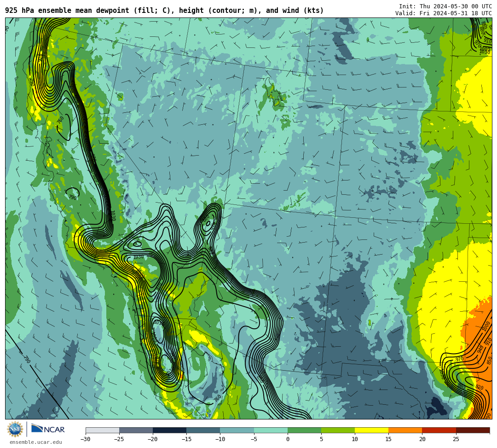This screenshot has width=497, height=448.
Task: Click the 20 to 25 red swatch
Action: click(439, 430)
